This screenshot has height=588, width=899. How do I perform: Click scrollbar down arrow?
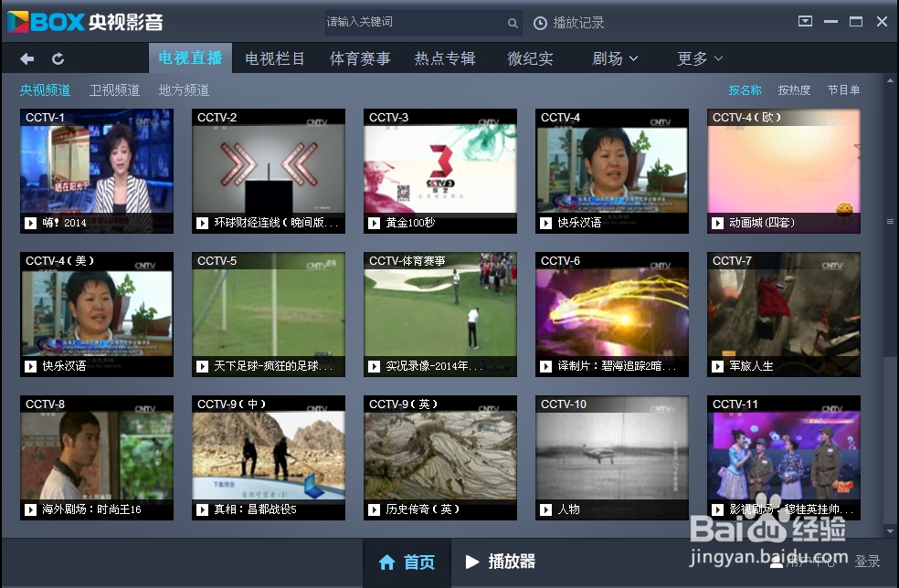(890, 530)
